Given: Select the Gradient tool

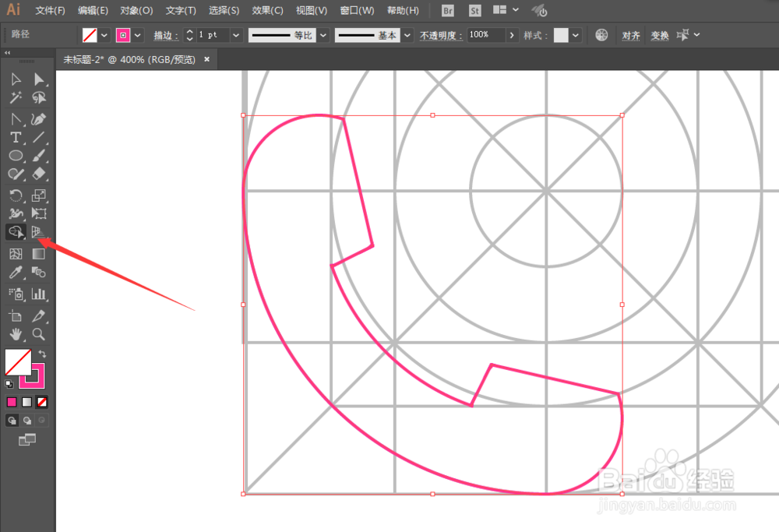Looking at the screenshot, I should click(x=39, y=253).
